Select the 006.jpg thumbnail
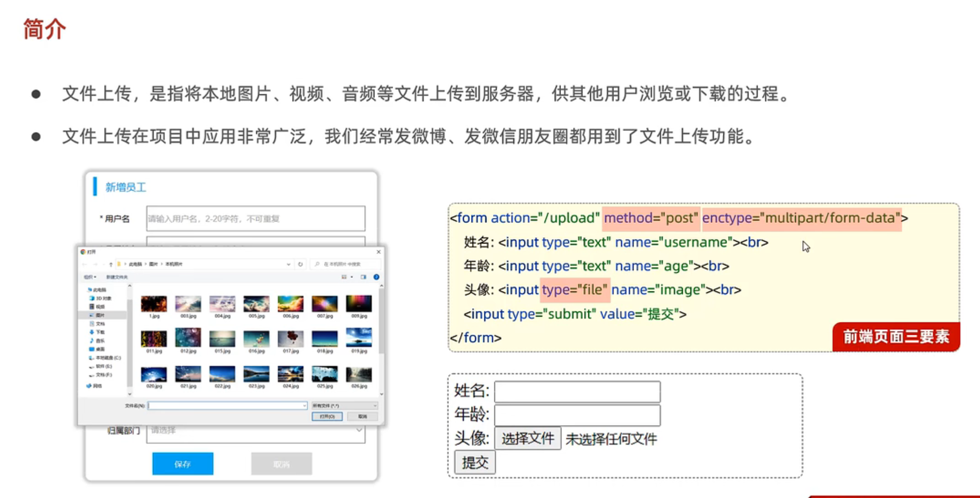This screenshot has width=980, height=498. (290, 304)
